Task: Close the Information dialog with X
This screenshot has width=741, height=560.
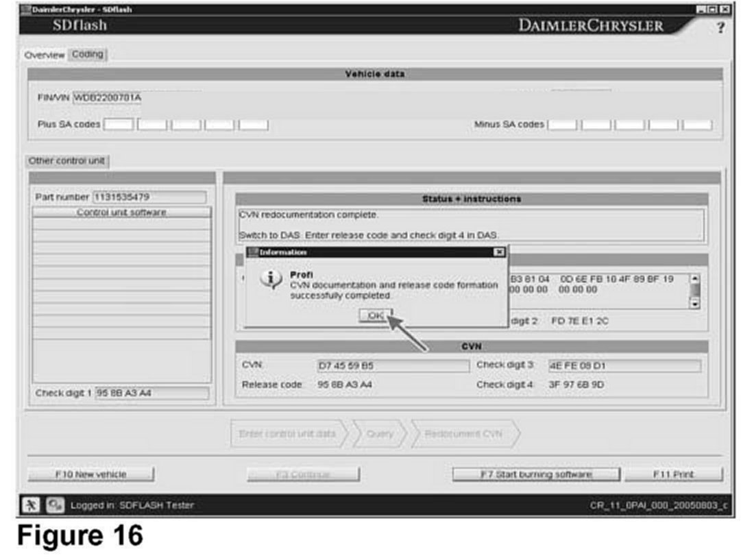Action: tap(499, 253)
